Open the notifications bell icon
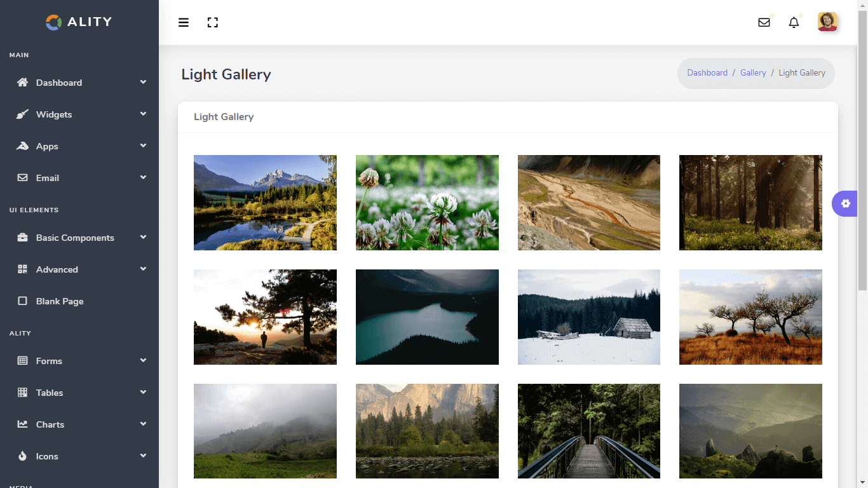The width and height of the screenshot is (868, 488). [x=794, y=23]
